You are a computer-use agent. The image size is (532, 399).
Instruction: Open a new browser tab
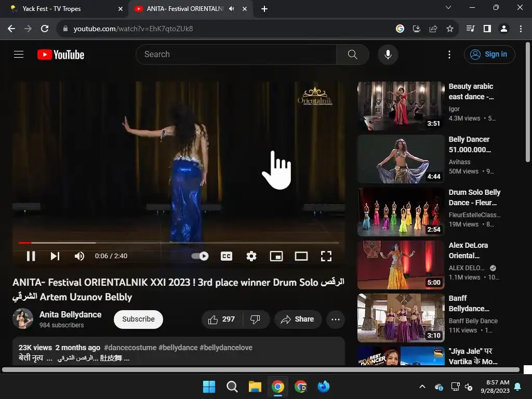pyautogui.click(x=264, y=9)
